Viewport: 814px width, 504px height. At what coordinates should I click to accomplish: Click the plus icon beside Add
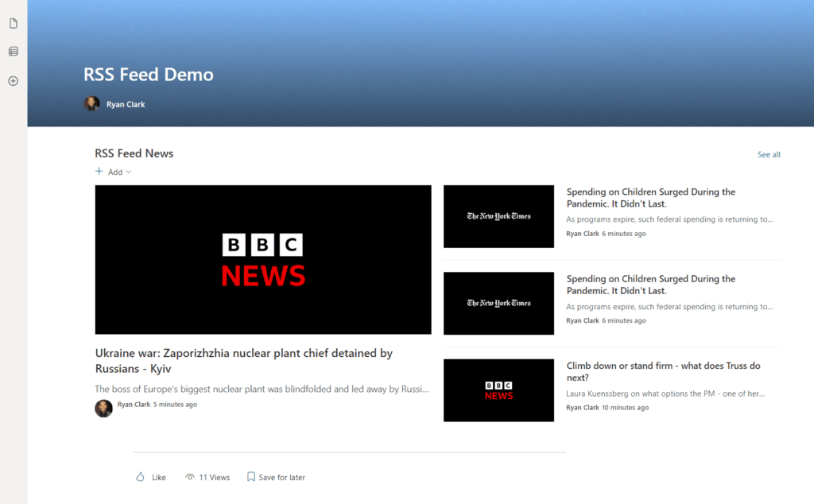pyautogui.click(x=99, y=171)
